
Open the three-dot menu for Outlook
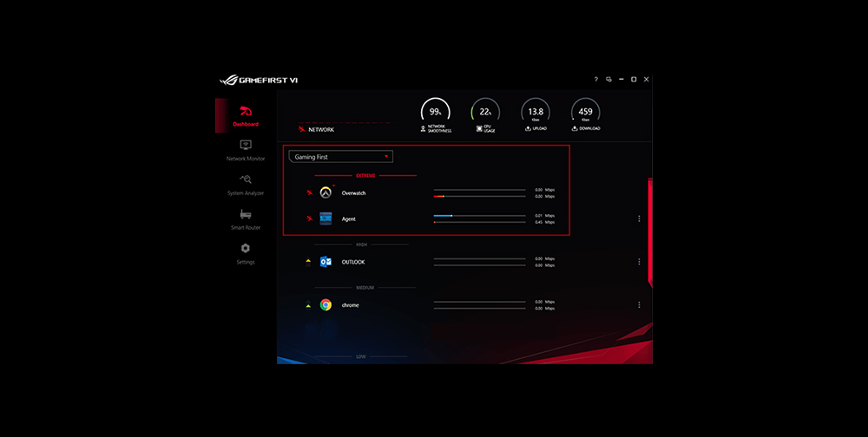click(639, 262)
